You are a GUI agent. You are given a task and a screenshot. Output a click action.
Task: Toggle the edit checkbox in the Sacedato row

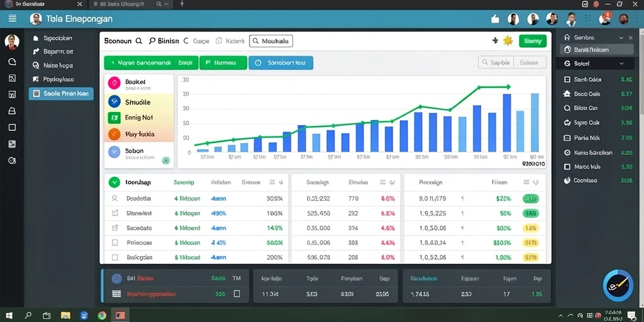pyautogui.click(x=115, y=228)
